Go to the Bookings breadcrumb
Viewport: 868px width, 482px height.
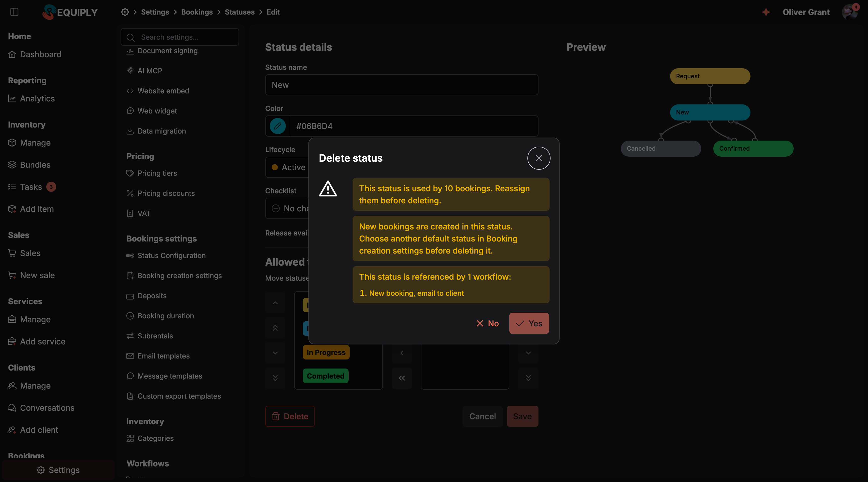tap(197, 12)
